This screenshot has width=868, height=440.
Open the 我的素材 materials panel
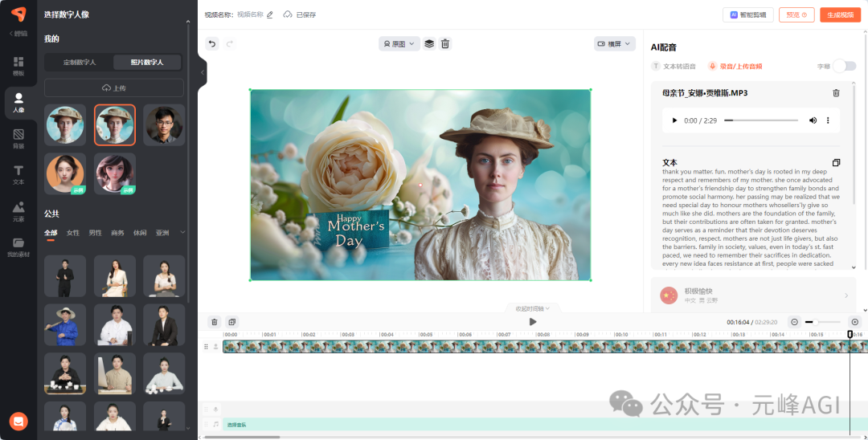[x=18, y=247]
